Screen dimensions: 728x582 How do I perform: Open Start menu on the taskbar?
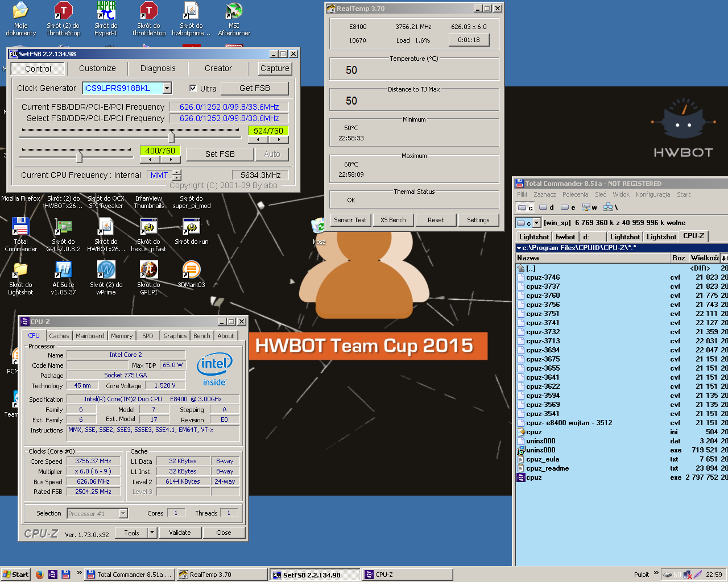point(15,575)
